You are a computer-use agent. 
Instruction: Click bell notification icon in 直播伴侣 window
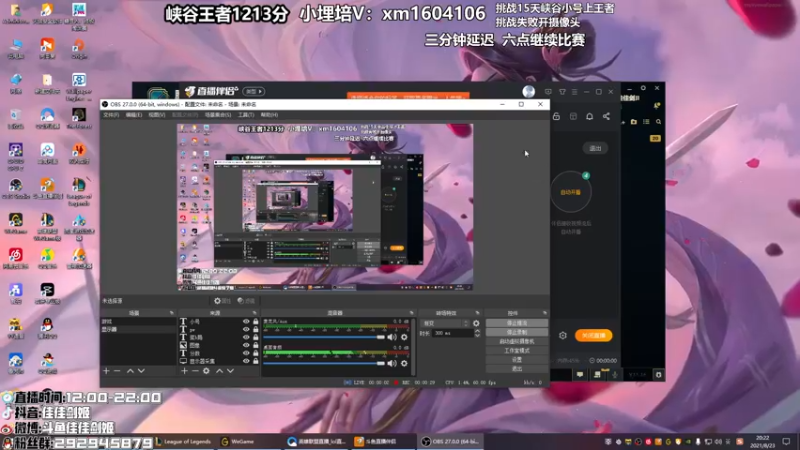coord(589,116)
